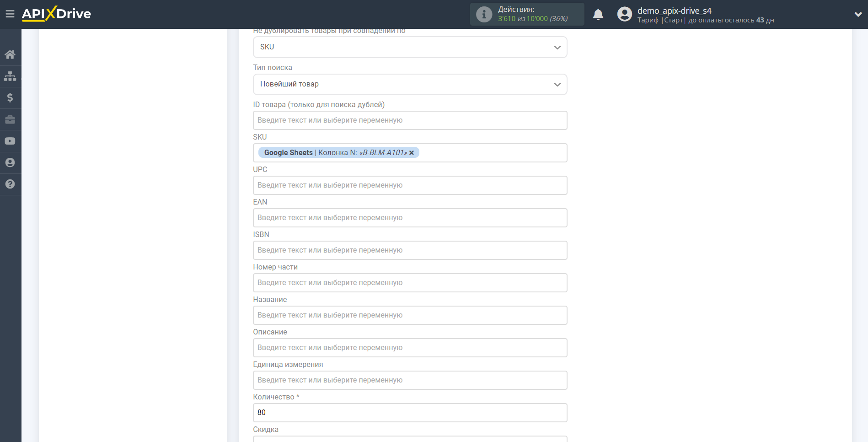Click the 'Скидка' label
The image size is (868, 442).
(266, 429)
